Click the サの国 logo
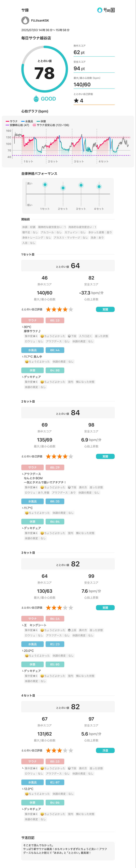 click(106, 10)
